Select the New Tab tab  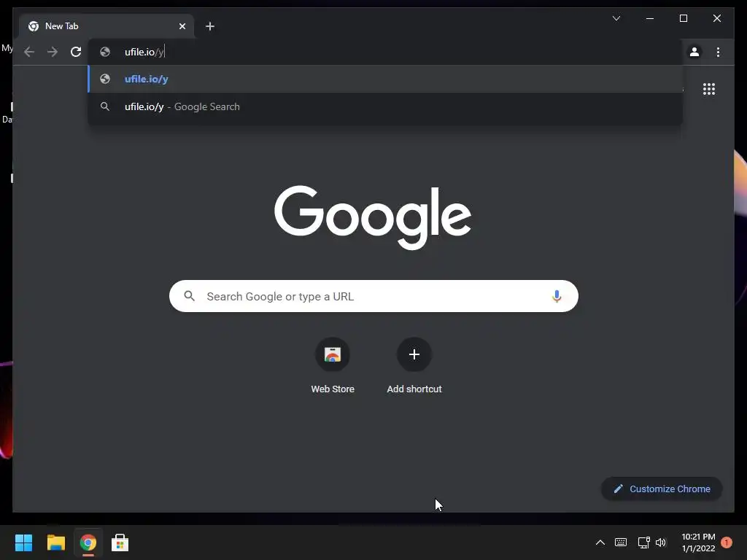pyautogui.click(x=107, y=26)
